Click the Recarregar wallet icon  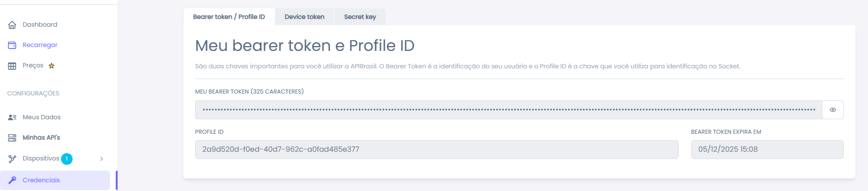12,45
